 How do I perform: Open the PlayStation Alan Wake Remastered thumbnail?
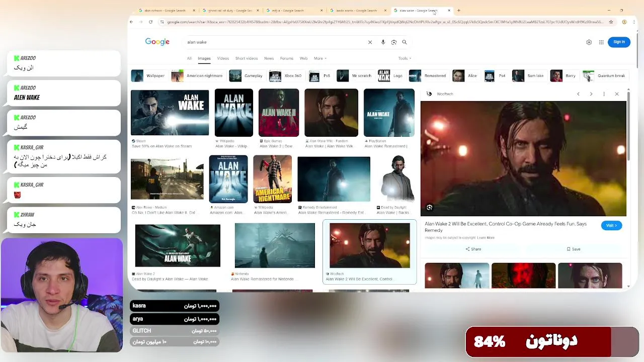click(x=389, y=113)
